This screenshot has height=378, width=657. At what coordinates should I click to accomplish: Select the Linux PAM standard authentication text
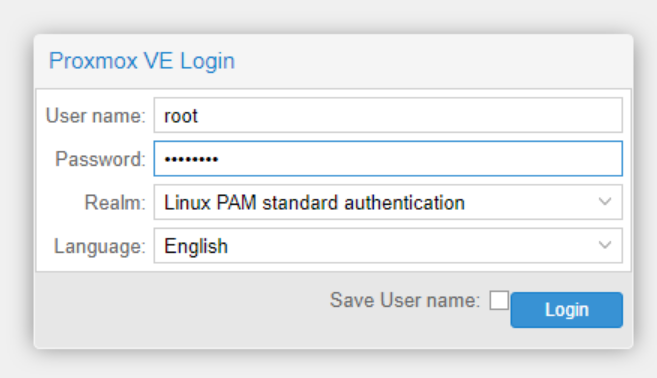(x=314, y=203)
